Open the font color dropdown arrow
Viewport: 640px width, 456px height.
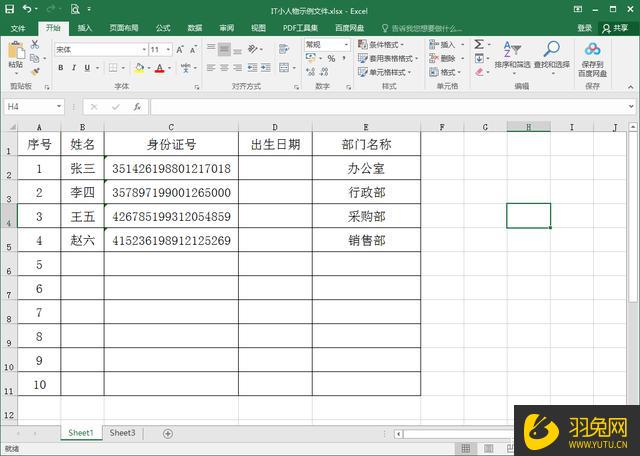tap(169, 68)
